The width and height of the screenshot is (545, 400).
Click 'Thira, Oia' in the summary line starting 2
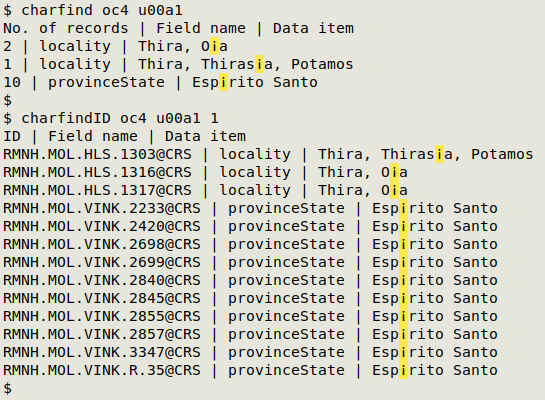(x=183, y=47)
